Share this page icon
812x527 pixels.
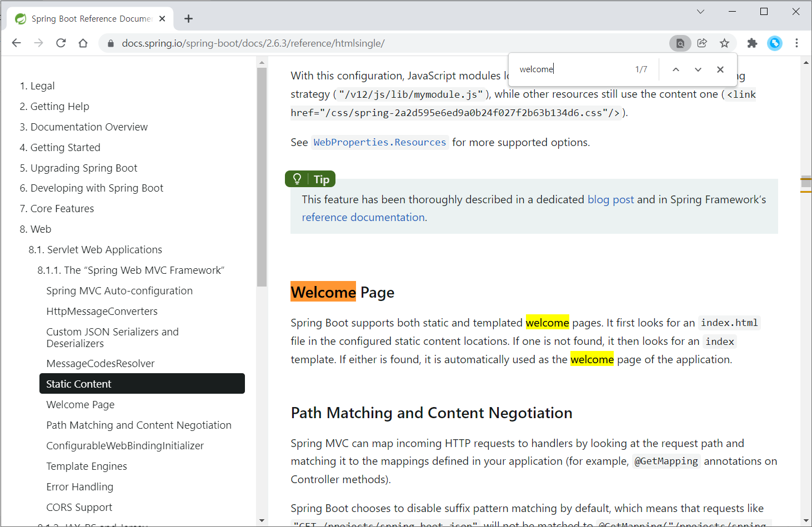(702, 43)
